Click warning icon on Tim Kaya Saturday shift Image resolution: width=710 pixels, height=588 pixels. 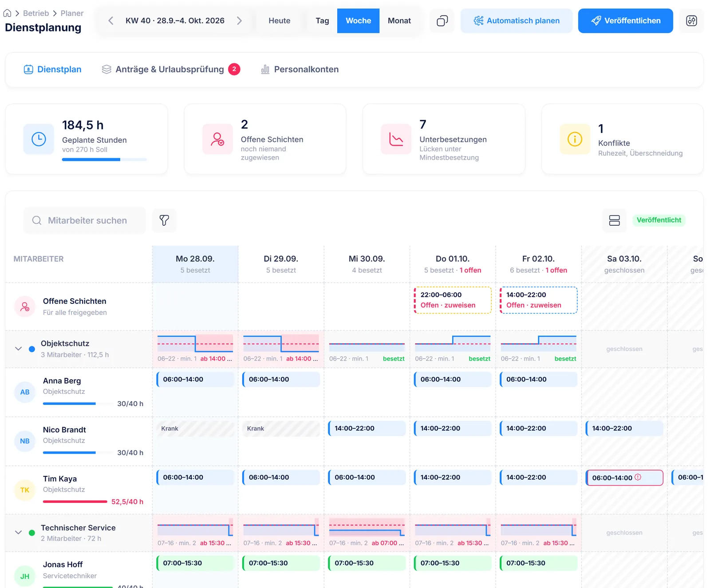coord(638,477)
